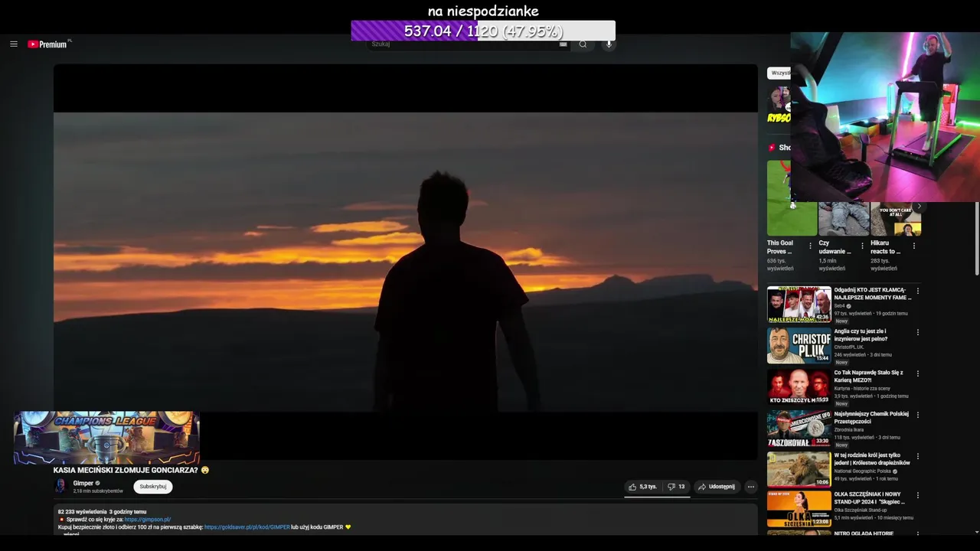The height and width of the screenshot is (551, 980).
Task: Click the video player sunset frame
Action: (x=406, y=262)
